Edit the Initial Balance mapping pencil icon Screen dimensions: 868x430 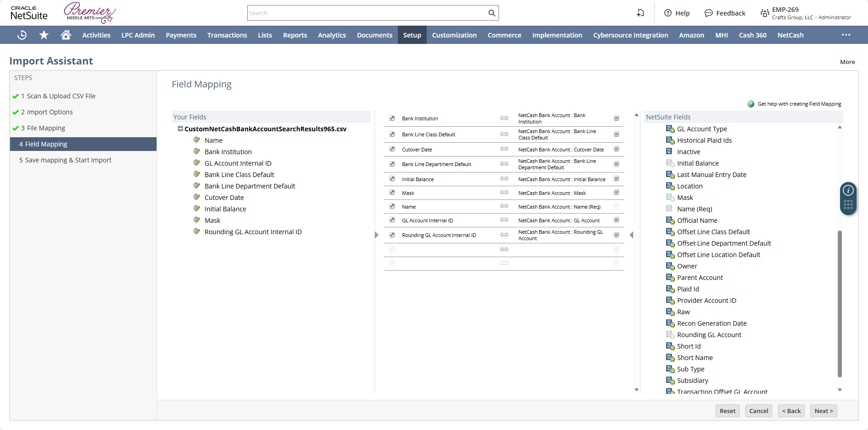click(x=392, y=179)
